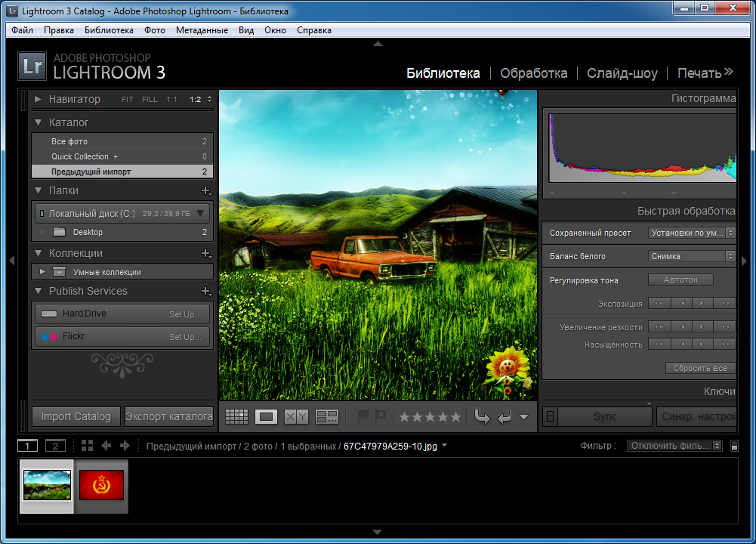756x544 pixels.
Task: Decrease Насыщенность by small step
Action: pyautogui.click(x=682, y=345)
